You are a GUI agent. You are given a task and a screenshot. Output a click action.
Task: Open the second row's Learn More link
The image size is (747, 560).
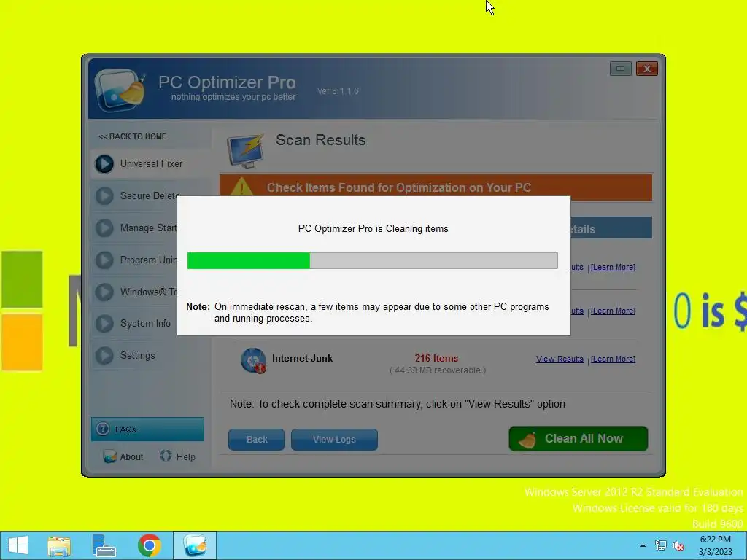613,311
